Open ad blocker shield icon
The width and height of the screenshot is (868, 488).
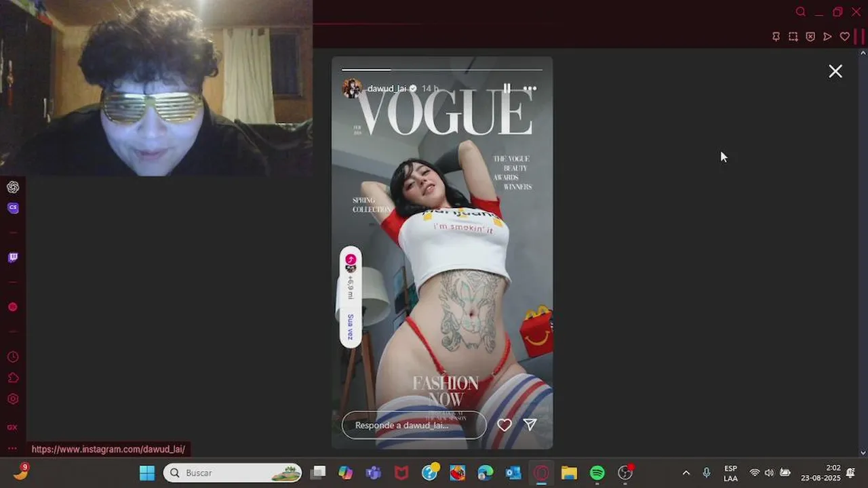810,37
